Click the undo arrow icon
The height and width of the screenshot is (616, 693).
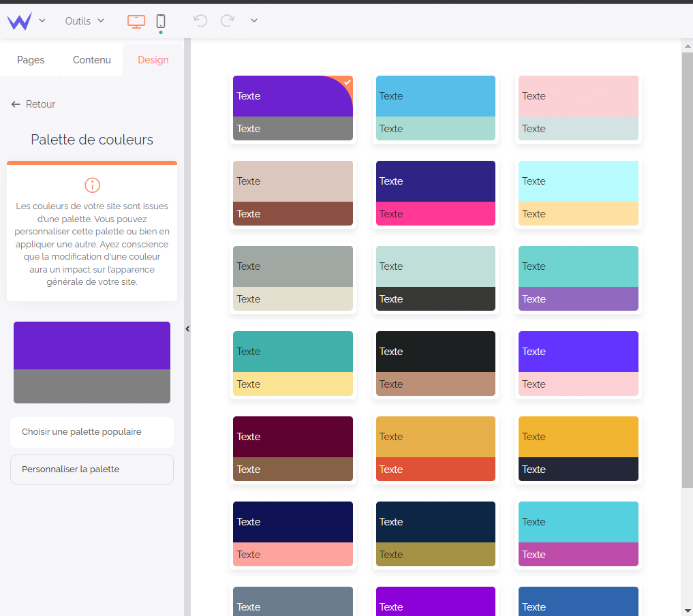tap(200, 20)
